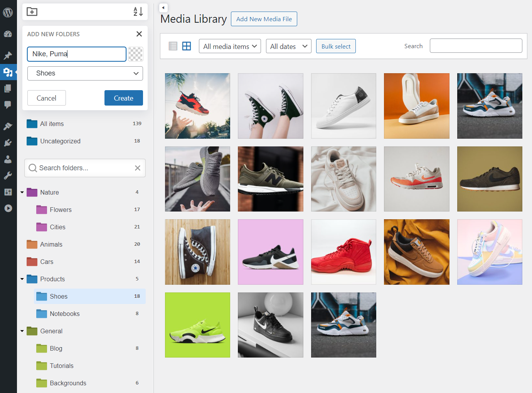Click the folder name field containing Nike, Puma
The height and width of the screenshot is (393, 532).
click(x=77, y=54)
